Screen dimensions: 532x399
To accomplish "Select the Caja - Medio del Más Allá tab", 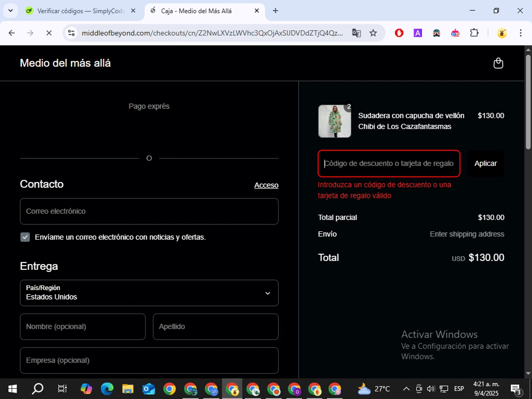I will pos(196,11).
